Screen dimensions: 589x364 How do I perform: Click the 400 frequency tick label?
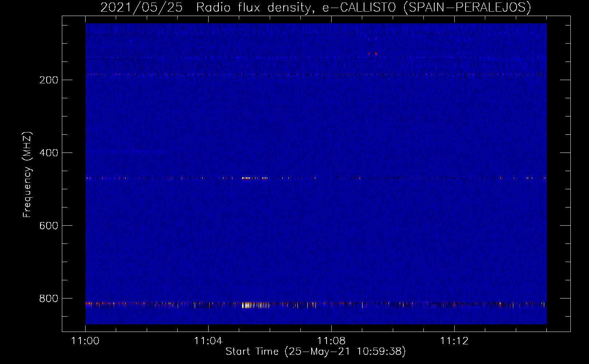pos(49,153)
